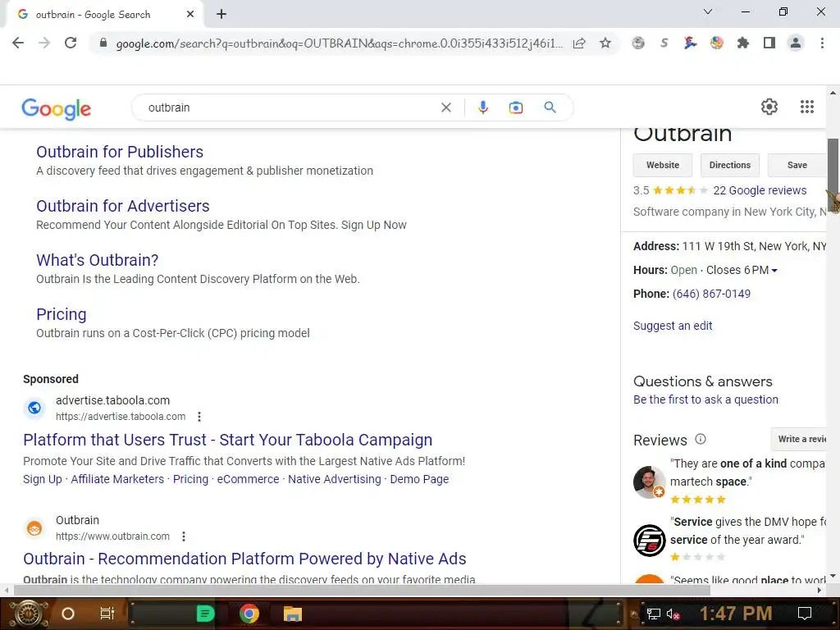
Task: Open the Chrome extensions puzzle menu
Action: [x=742, y=43]
